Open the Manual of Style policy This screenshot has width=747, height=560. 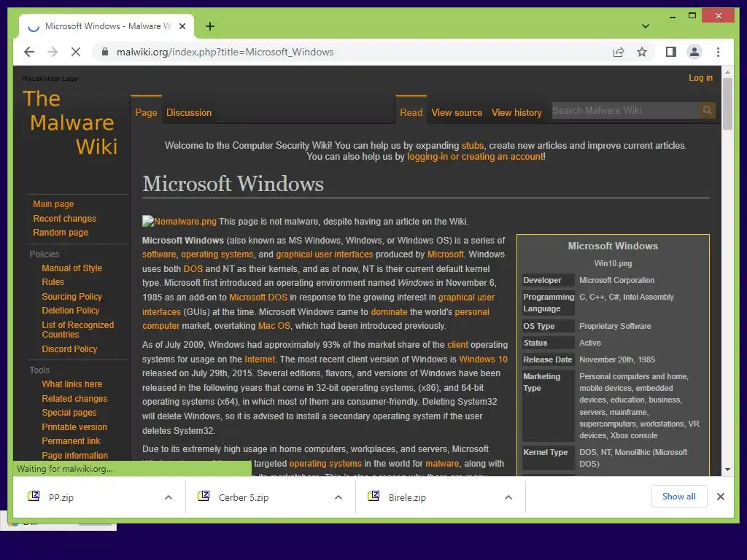point(72,268)
